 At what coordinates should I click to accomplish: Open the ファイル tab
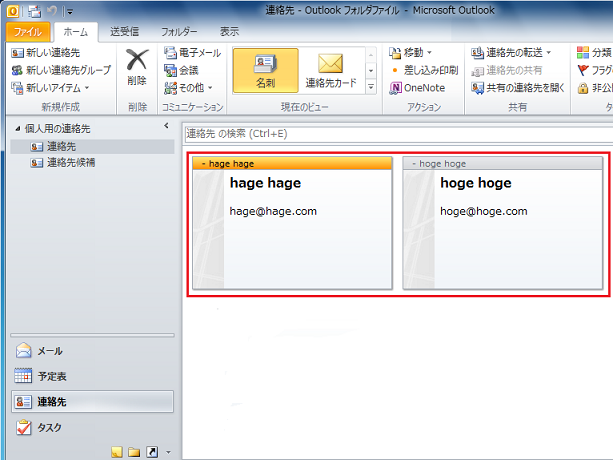pos(28,32)
